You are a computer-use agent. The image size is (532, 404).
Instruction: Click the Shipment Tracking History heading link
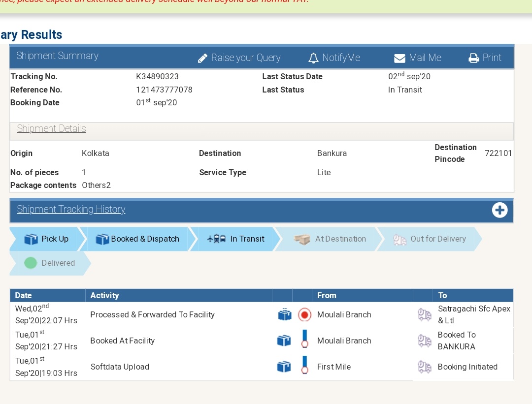point(71,210)
